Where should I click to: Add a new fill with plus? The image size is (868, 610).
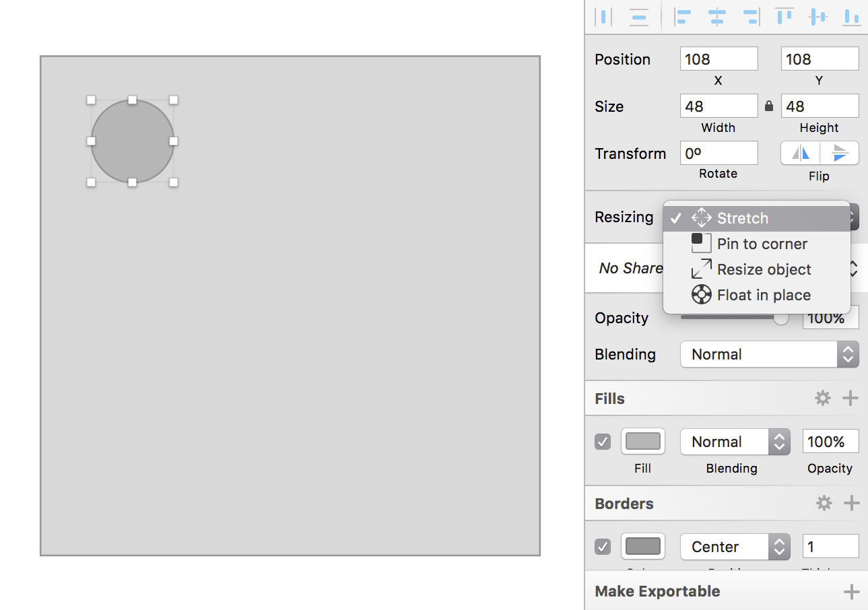click(x=850, y=399)
